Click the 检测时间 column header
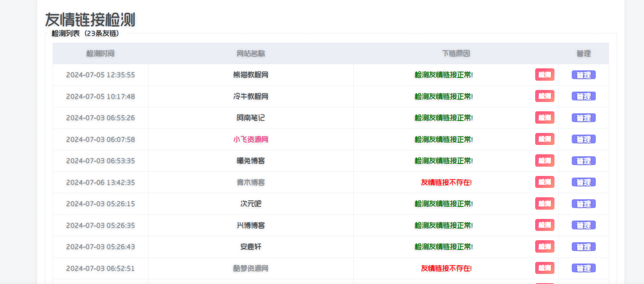The width and height of the screenshot is (644, 284). coord(100,53)
